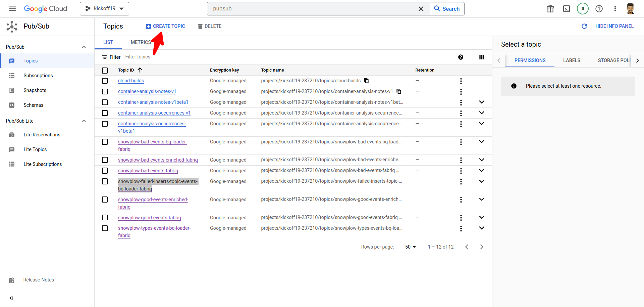The height and width of the screenshot is (307, 644).
Task: Open actions menu for snowplow-bad-events-fabriq row
Action: 461,171
